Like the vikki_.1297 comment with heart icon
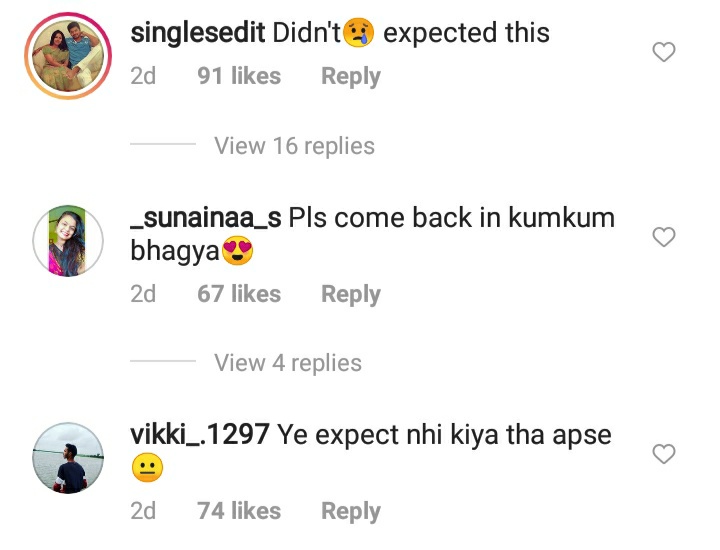The image size is (720, 550). pyautogui.click(x=664, y=454)
